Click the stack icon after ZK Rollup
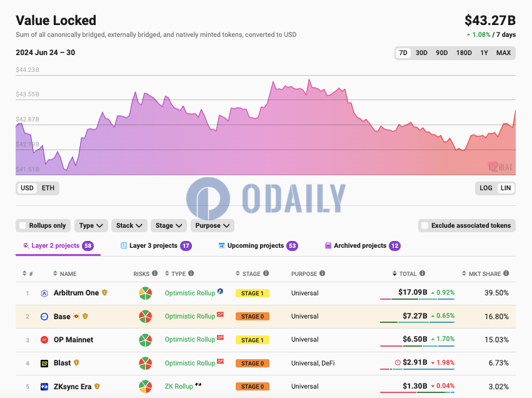The width and height of the screenshot is (532, 398). pyautogui.click(x=198, y=384)
